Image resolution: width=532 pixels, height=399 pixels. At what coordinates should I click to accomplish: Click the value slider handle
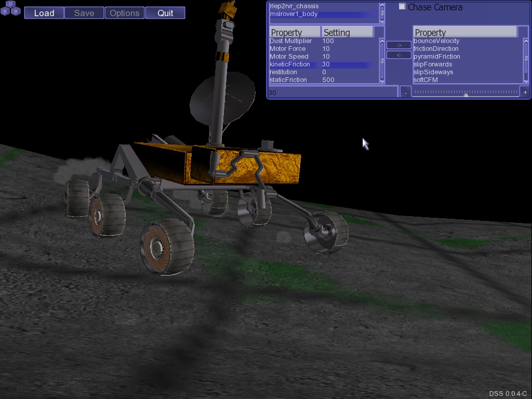coord(466,95)
